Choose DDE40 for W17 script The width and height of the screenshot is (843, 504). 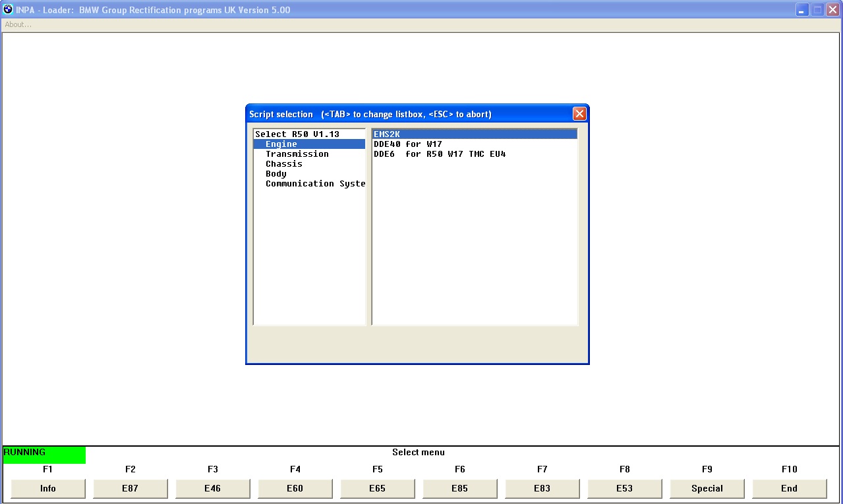click(x=407, y=144)
